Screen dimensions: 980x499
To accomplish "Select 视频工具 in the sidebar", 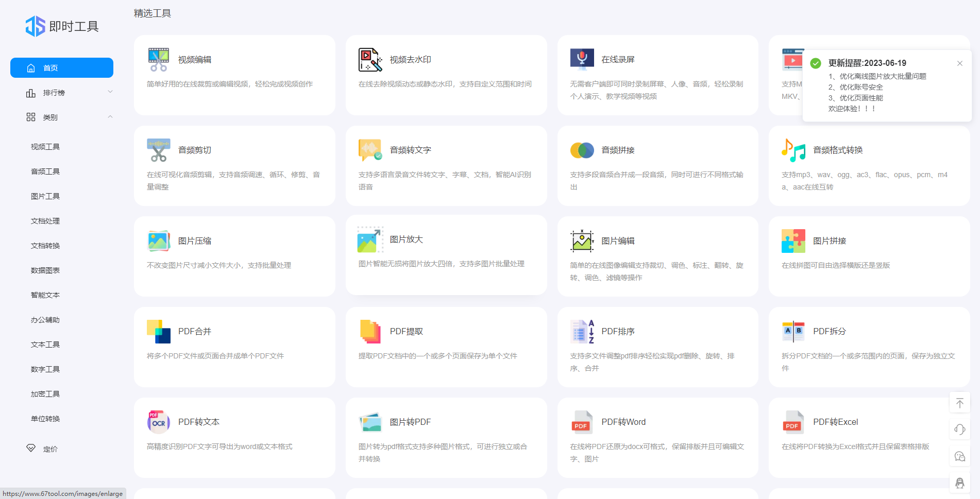I will click(x=45, y=147).
